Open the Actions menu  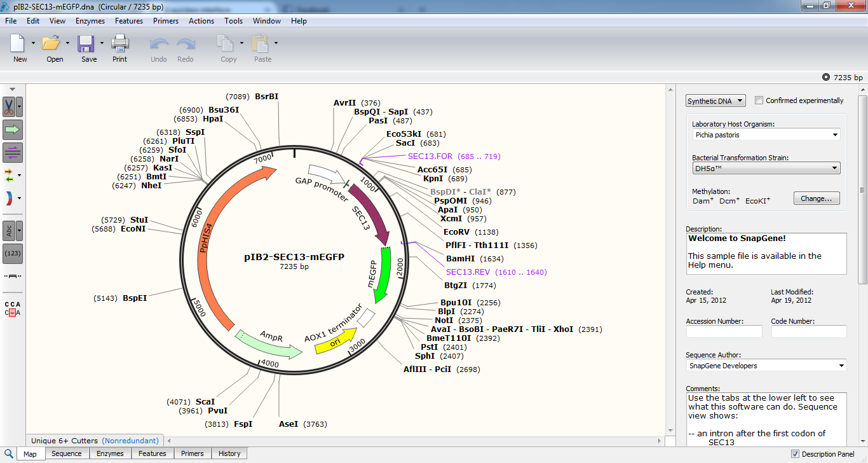click(201, 21)
